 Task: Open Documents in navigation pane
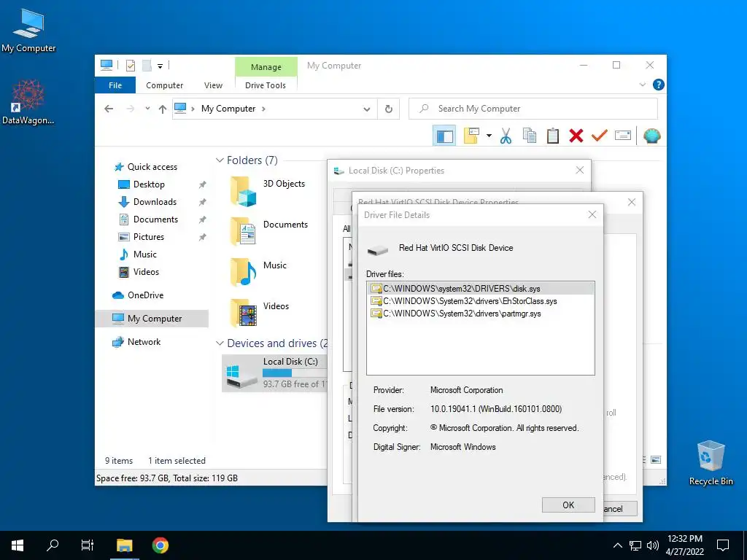155,219
